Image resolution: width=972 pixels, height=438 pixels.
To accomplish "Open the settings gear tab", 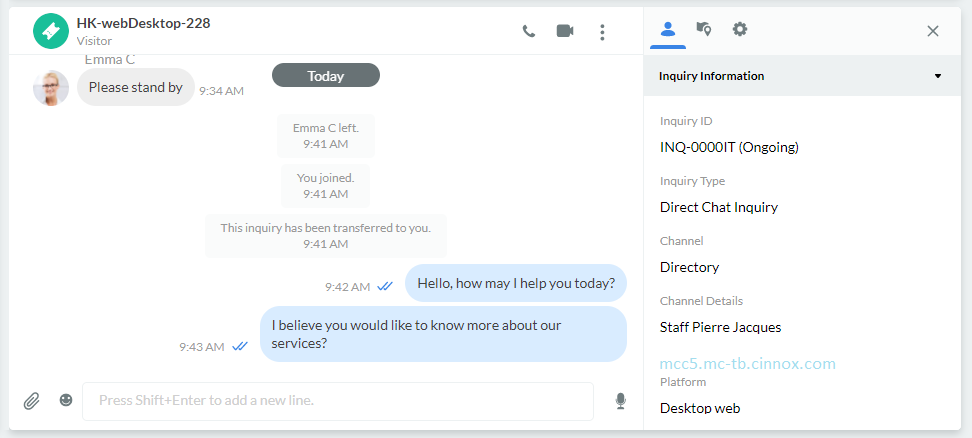I will click(x=740, y=28).
